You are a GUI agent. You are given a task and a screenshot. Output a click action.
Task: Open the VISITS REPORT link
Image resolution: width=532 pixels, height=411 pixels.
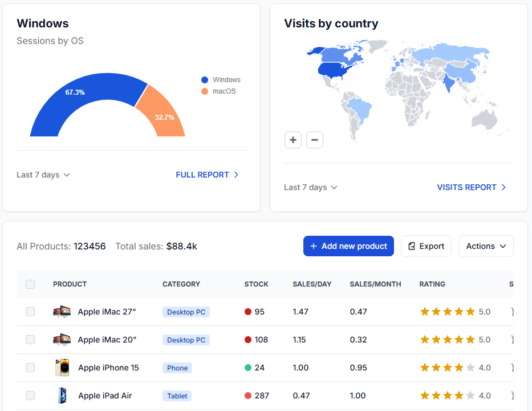(x=472, y=187)
